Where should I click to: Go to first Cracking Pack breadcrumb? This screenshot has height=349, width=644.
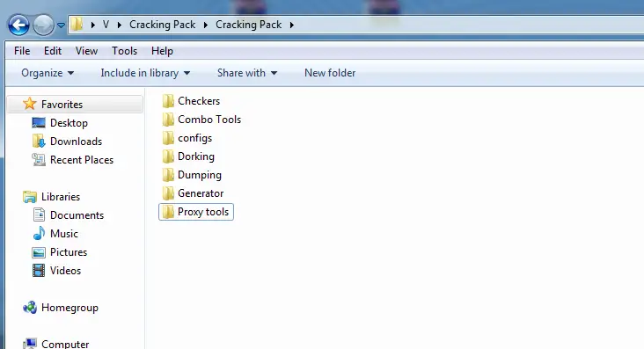(162, 25)
